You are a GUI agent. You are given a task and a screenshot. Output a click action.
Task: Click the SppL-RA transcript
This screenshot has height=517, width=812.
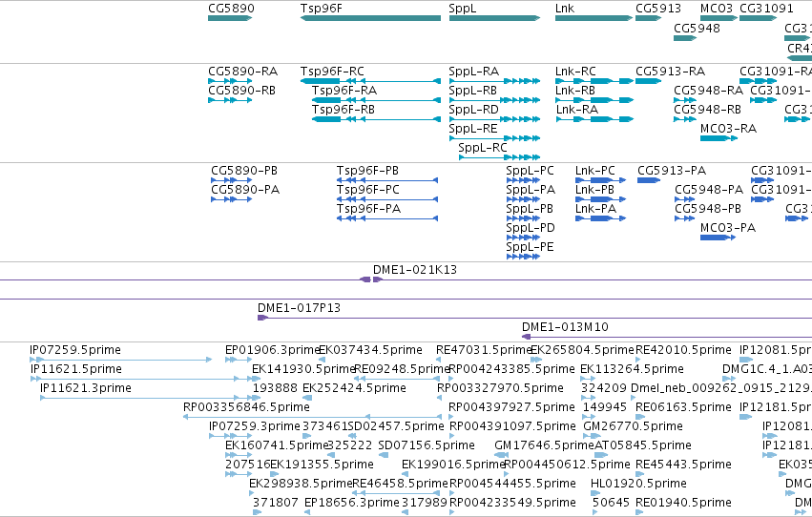pyautogui.click(x=494, y=81)
